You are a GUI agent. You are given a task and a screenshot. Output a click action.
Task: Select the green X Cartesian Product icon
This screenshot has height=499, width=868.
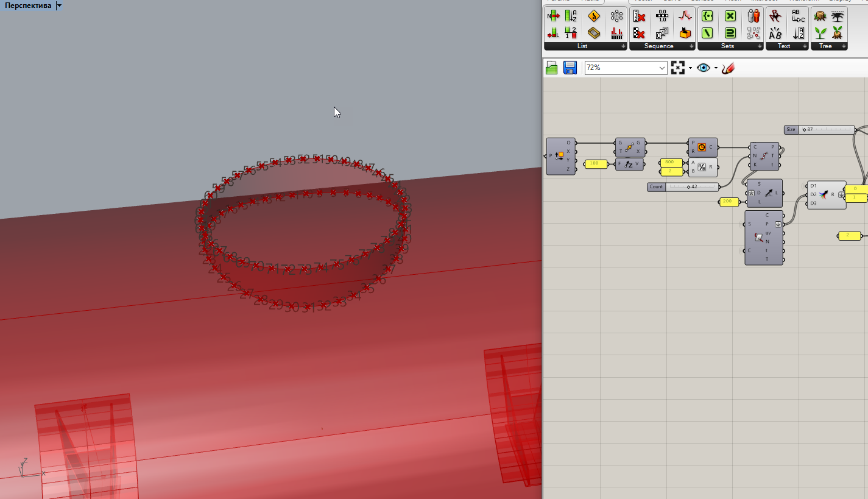pos(730,16)
